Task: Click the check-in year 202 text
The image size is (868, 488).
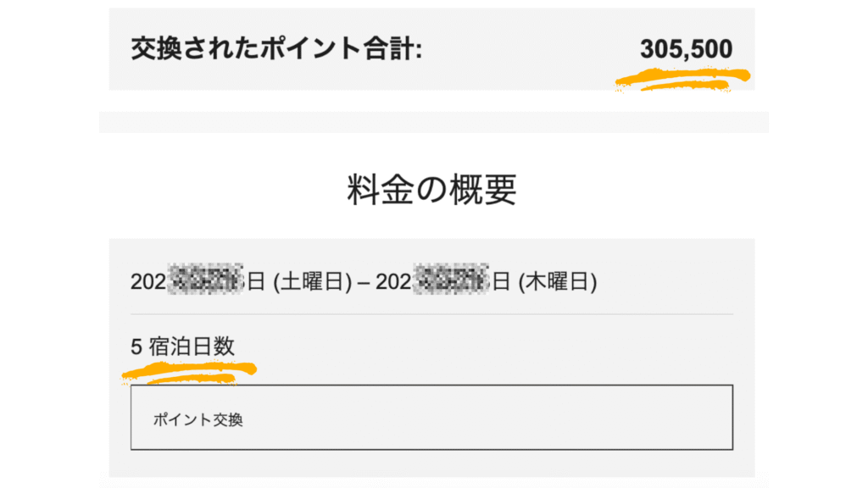Action: [148, 281]
